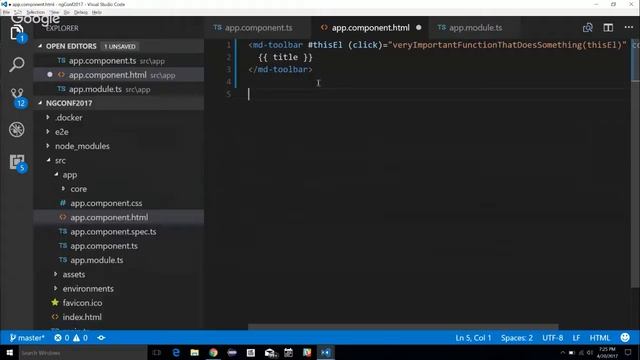640x360 pixels.
Task: Expand the e2e folder
Action: (48, 132)
